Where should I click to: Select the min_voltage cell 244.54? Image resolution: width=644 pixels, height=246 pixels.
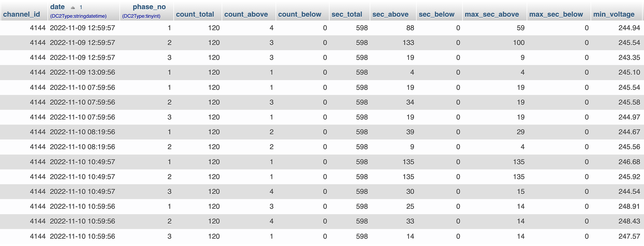[629, 192]
